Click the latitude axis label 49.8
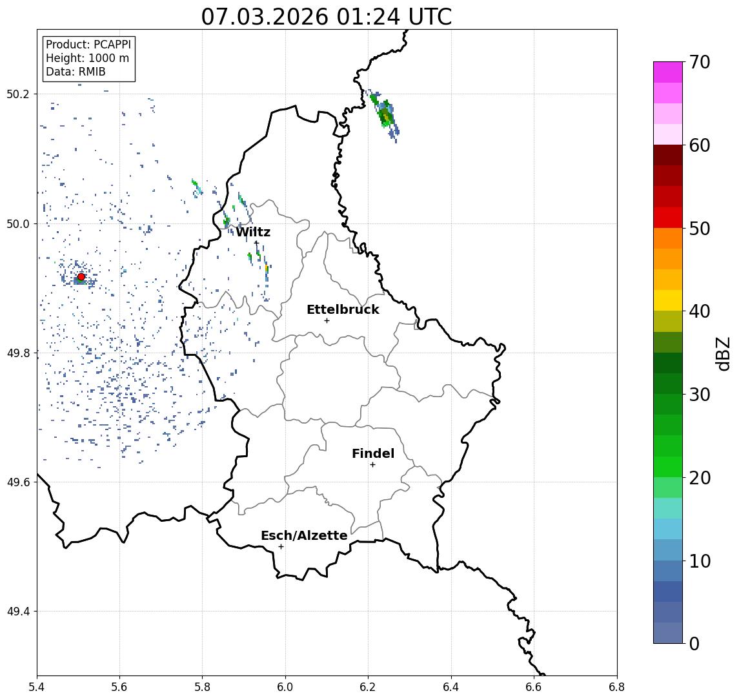The width and height of the screenshot is (739, 700). coord(18,353)
